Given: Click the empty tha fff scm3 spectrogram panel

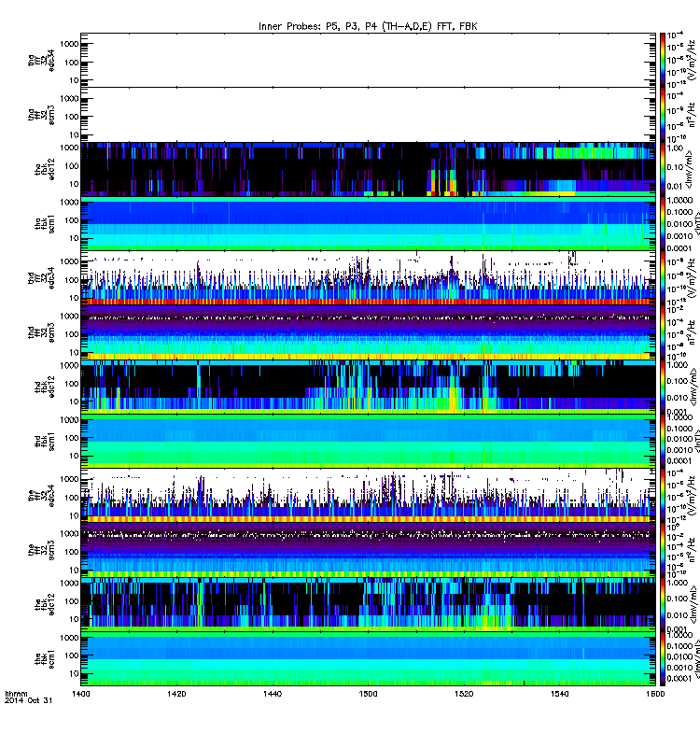Looking at the screenshot, I should coord(368,115).
